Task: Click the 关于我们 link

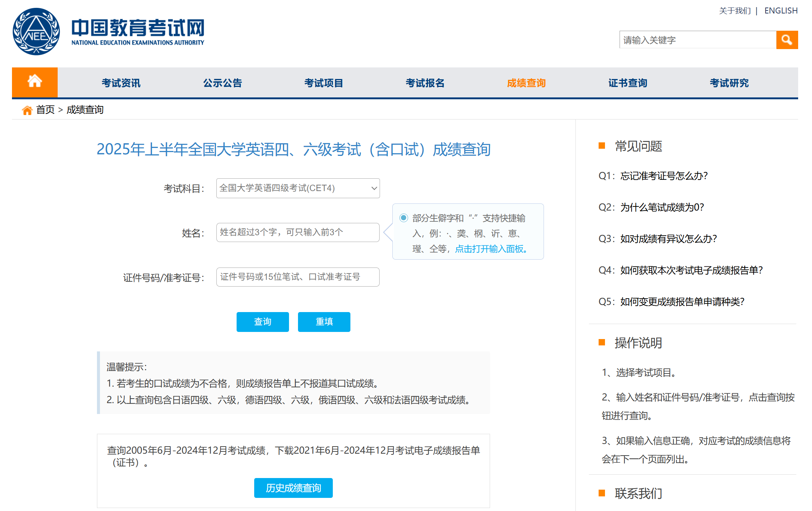Action: (735, 10)
